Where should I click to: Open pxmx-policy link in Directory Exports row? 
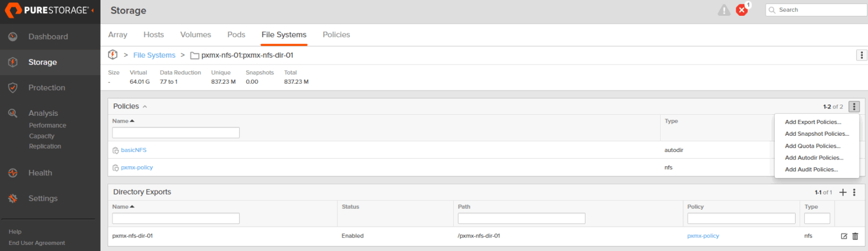point(703,236)
